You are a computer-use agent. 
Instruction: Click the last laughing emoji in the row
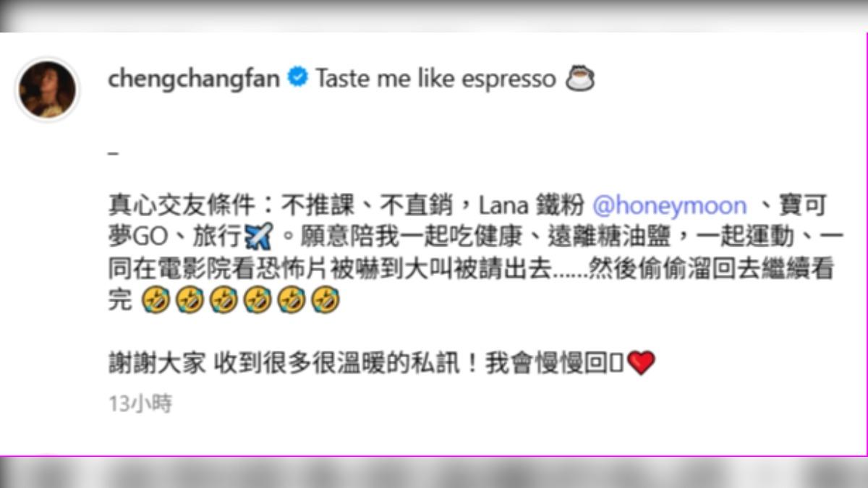click(x=325, y=300)
